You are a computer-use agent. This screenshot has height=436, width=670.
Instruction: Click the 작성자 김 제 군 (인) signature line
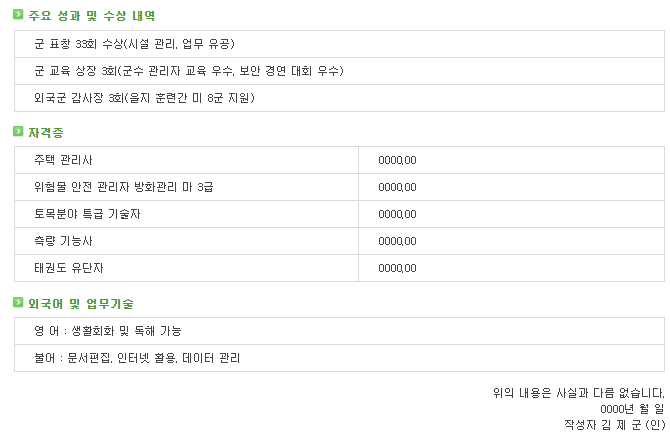[614, 425]
